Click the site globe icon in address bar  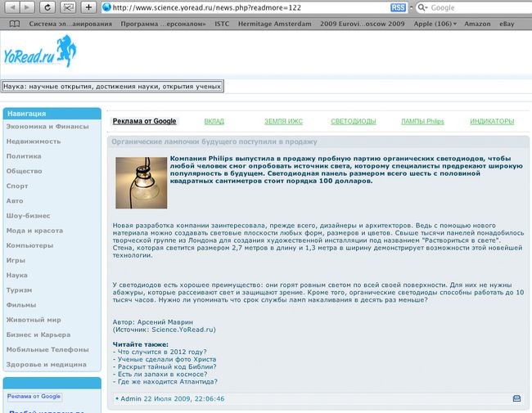click(x=107, y=7)
